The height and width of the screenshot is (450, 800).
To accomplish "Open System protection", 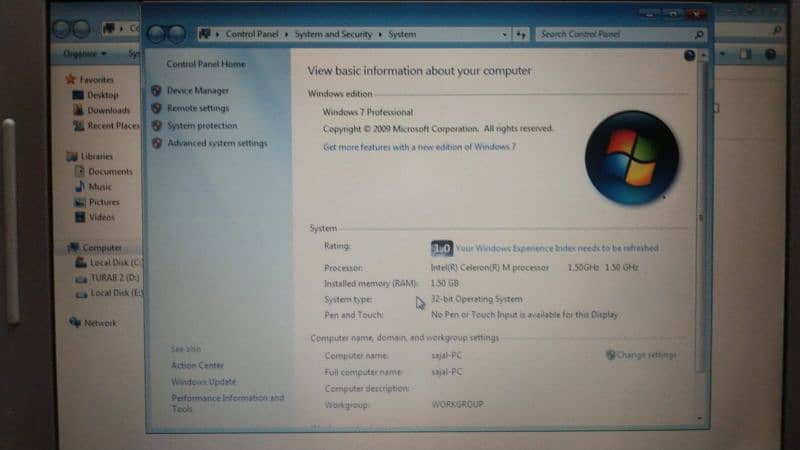I will coord(202,126).
